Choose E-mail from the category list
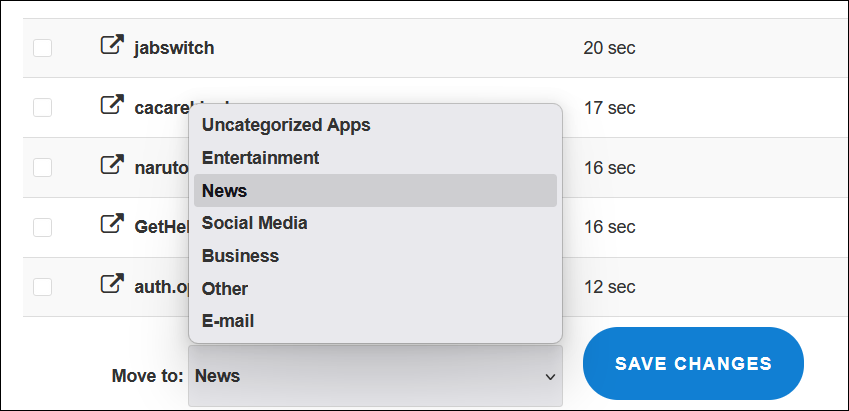Viewport: 849px width, 411px height. coord(228,321)
